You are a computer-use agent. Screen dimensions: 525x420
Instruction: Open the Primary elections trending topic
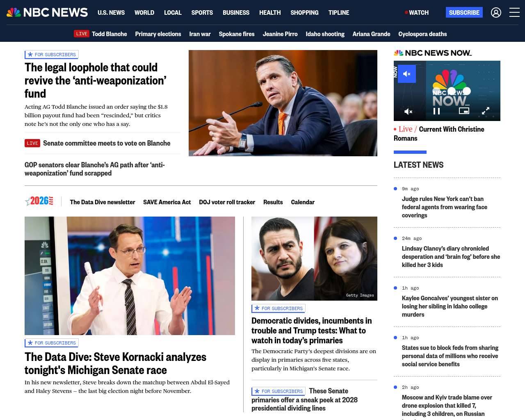pyautogui.click(x=158, y=34)
